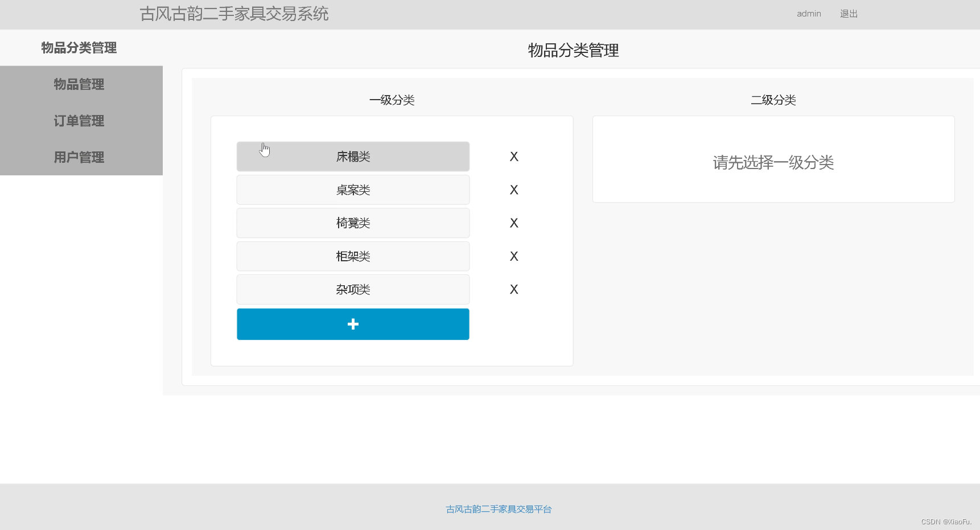The image size is (980, 530).
Task: Delete the 桌案类 category with its X
Action: coord(514,190)
